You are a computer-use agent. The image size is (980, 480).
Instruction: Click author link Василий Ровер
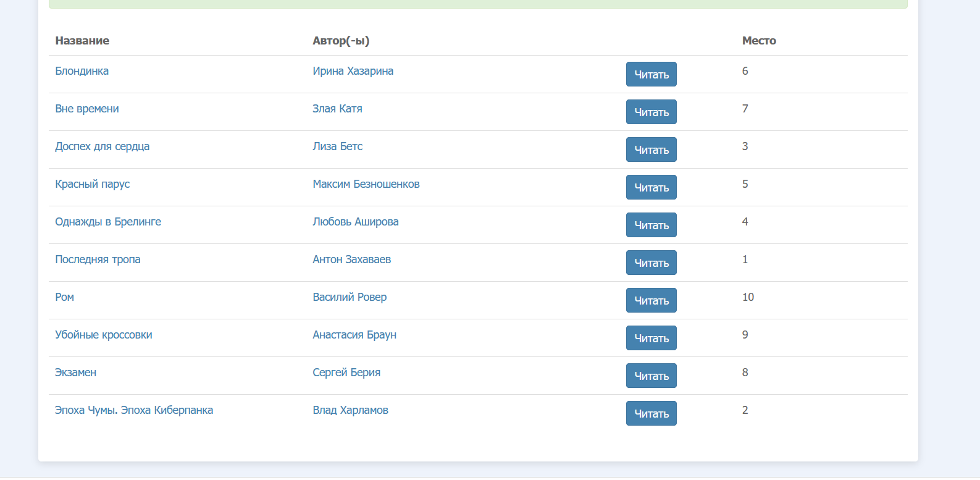[350, 297]
